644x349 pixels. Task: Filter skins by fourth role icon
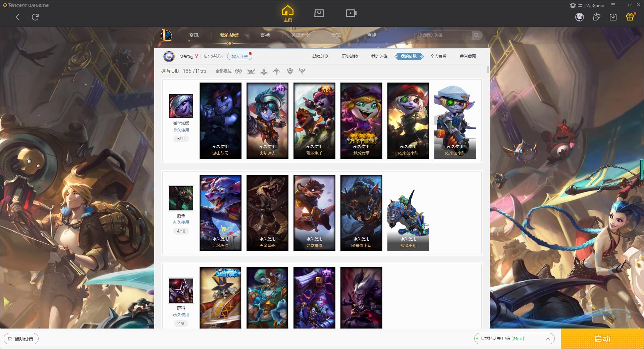277,71
